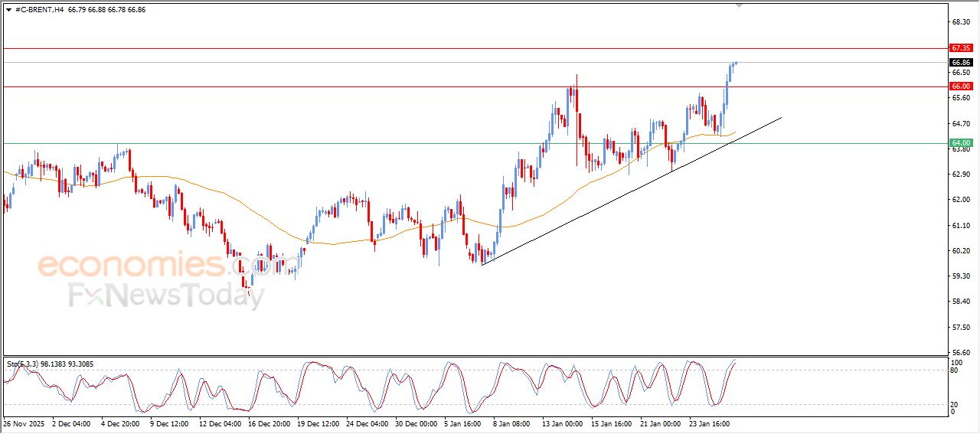Click the 56.60 price axis label
Screen dimensions: 980x434
tap(960, 353)
